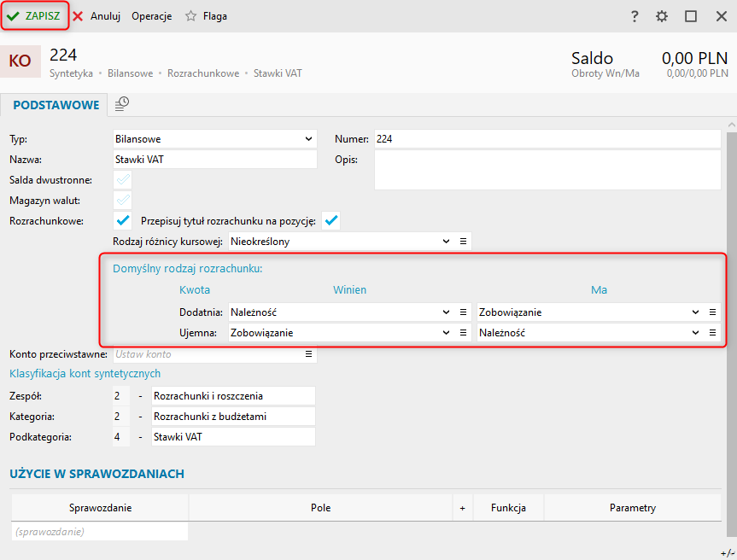Open list menu icon for Rodzaj różnicy kursowej

[463, 242]
